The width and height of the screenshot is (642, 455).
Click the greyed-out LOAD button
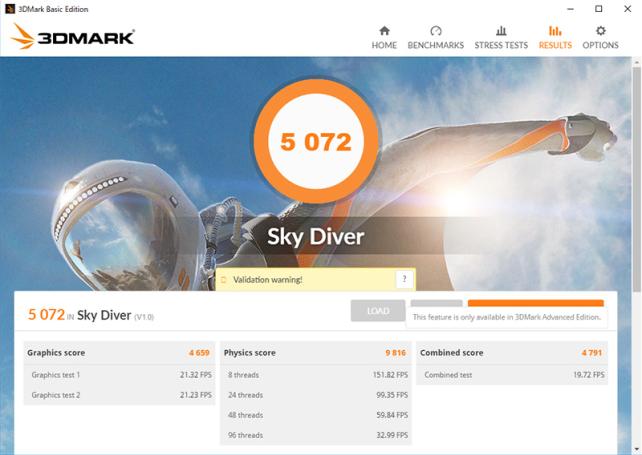point(378,311)
